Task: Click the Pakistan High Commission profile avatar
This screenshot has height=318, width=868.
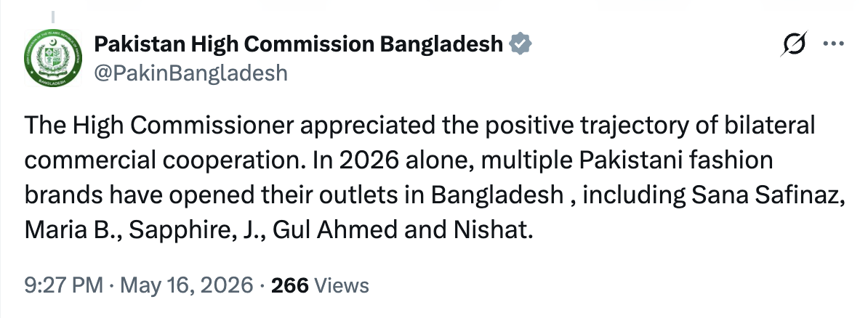Action: coord(52,58)
